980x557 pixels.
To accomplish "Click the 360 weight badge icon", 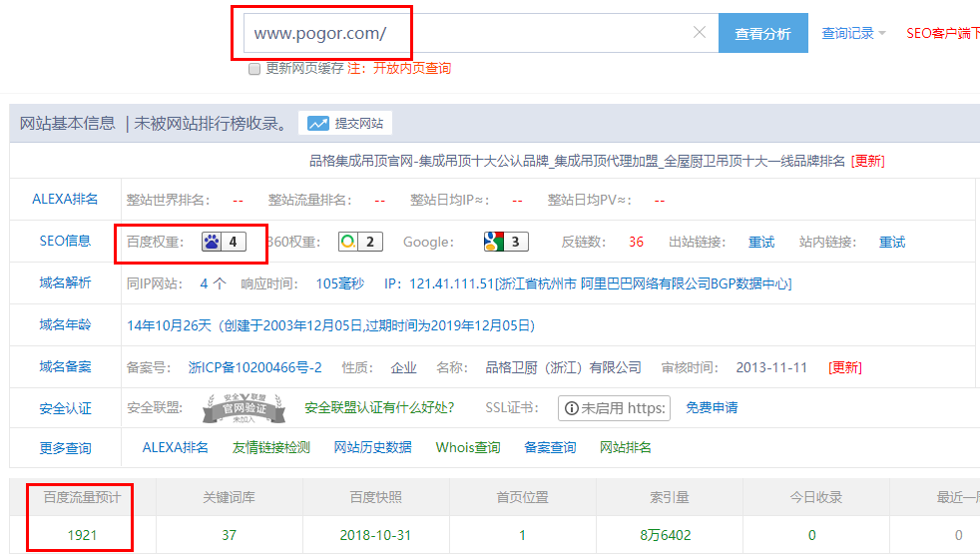I will click(x=348, y=242).
